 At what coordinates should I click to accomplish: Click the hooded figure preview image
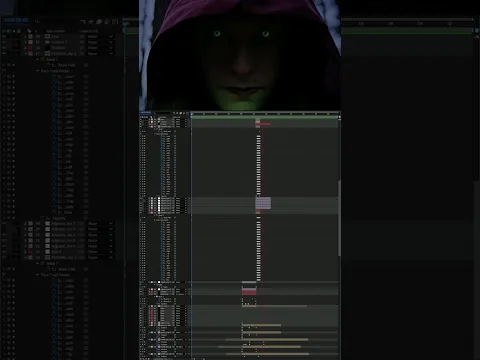tap(240, 55)
